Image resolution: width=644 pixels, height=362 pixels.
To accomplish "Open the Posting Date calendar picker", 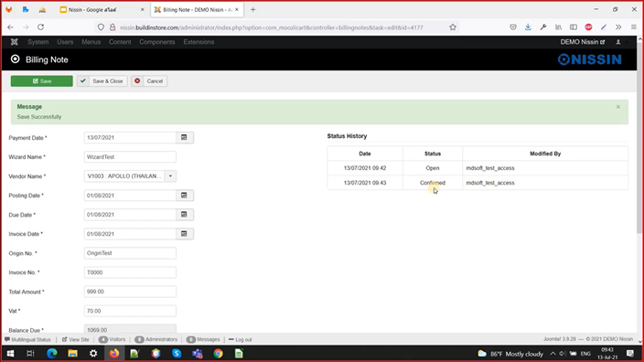I will pos(185,196).
